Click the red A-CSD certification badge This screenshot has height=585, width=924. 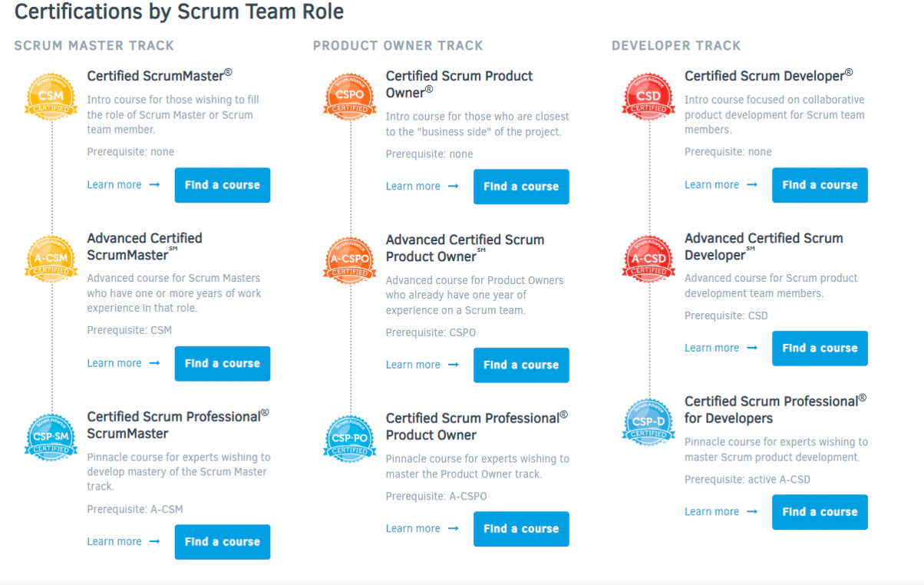pyautogui.click(x=649, y=260)
